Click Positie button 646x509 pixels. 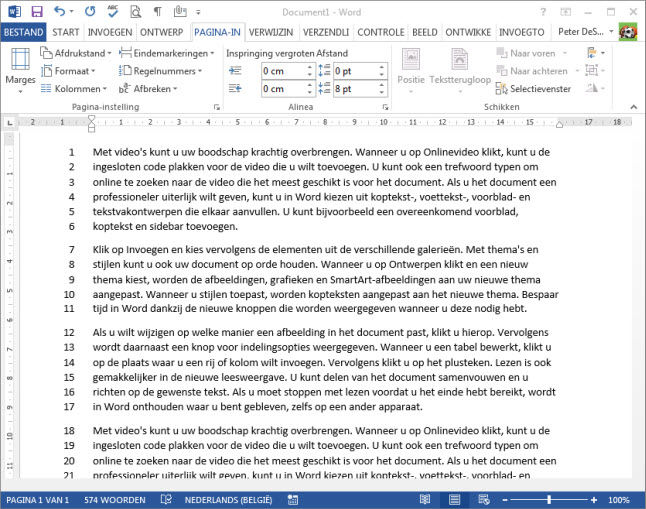pos(411,70)
